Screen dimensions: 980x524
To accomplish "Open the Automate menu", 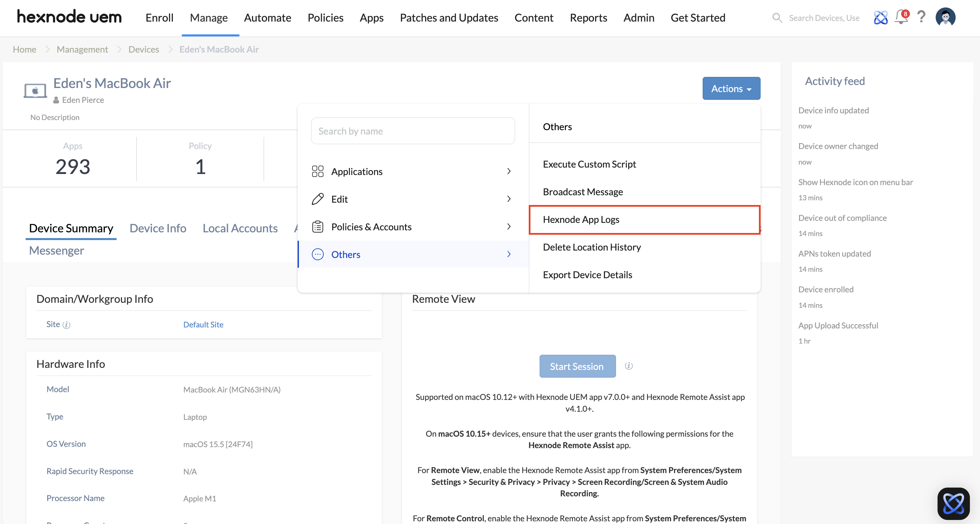I will (x=268, y=18).
